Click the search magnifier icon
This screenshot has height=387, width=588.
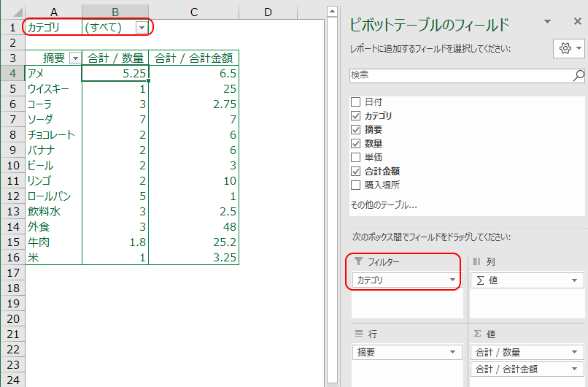point(579,75)
